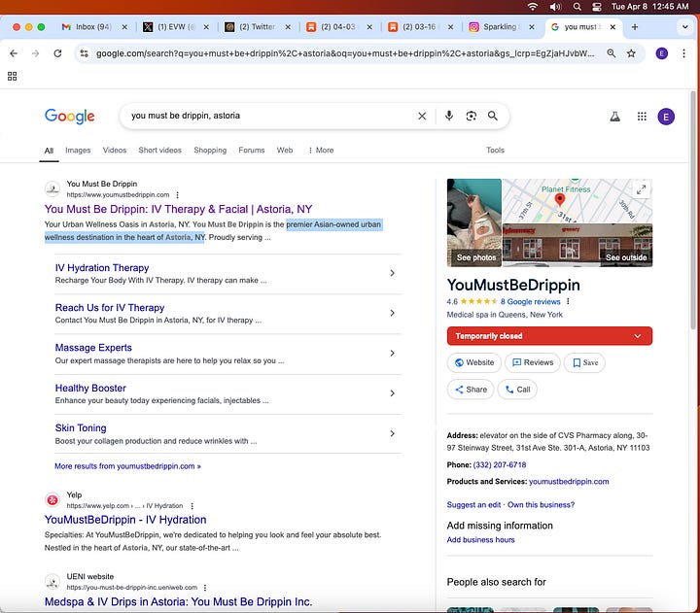Viewport: 700px width, 613px height.
Task: Open Google account avatar E
Action: point(666,117)
